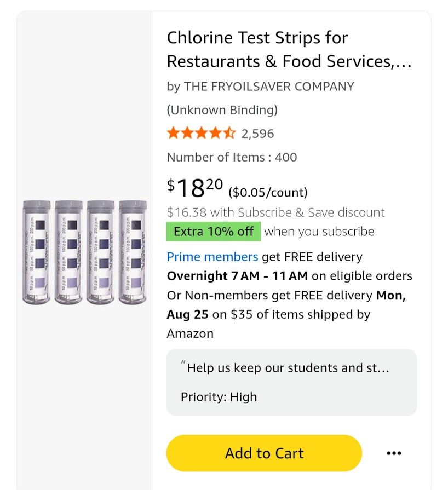Click the $18.20 price
This screenshot has height=490, width=448.
pos(195,188)
